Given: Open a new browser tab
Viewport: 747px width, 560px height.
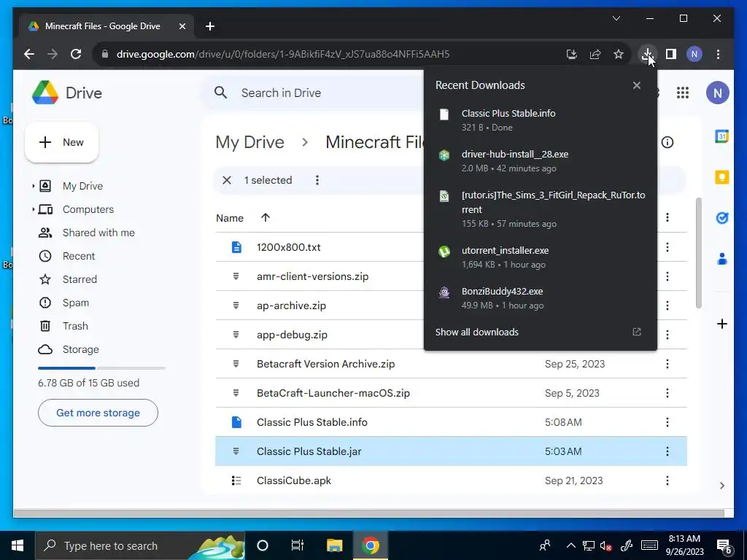Looking at the screenshot, I should (210, 26).
